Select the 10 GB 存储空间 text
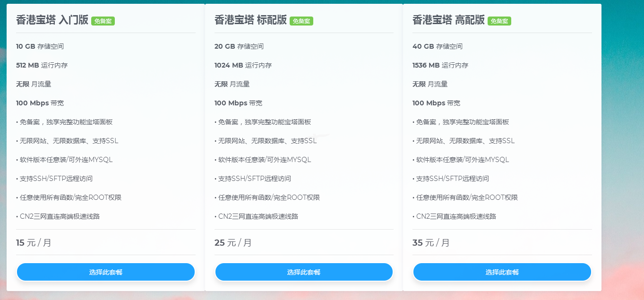 [40, 46]
